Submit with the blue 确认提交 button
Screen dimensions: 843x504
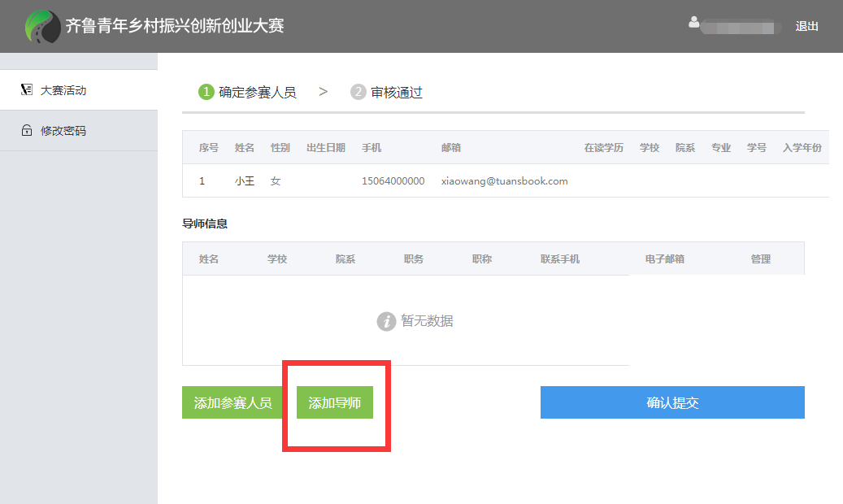(x=672, y=402)
